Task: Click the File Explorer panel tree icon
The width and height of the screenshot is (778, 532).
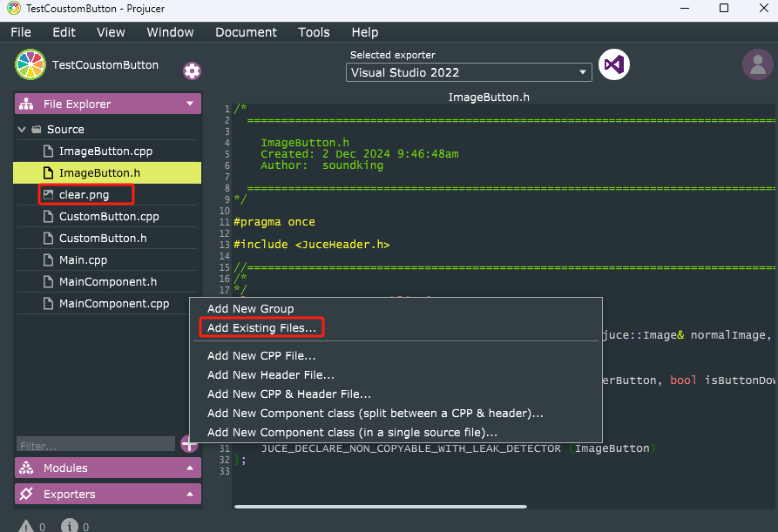Action: click(26, 104)
